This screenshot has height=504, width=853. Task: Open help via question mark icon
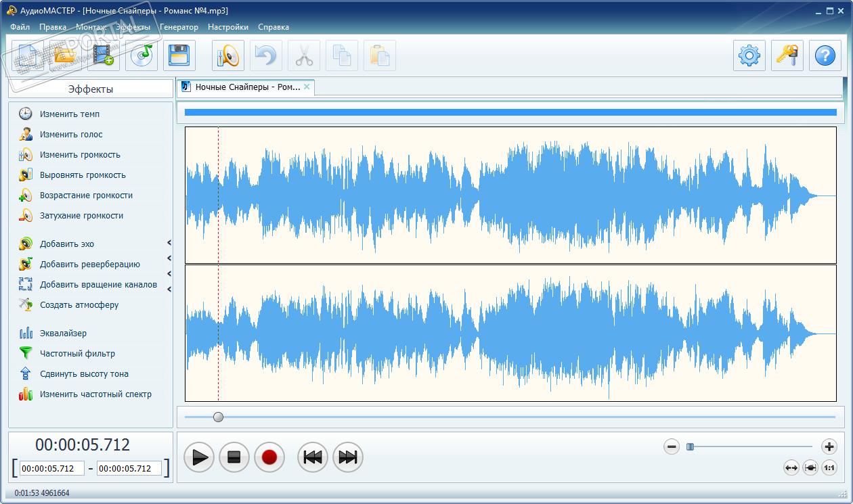[x=825, y=55]
